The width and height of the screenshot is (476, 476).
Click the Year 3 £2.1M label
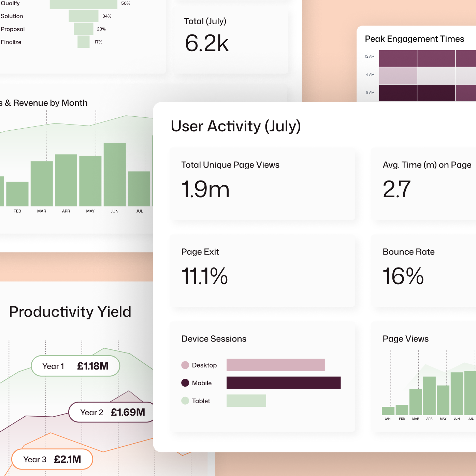pyautogui.click(x=52, y=459)
